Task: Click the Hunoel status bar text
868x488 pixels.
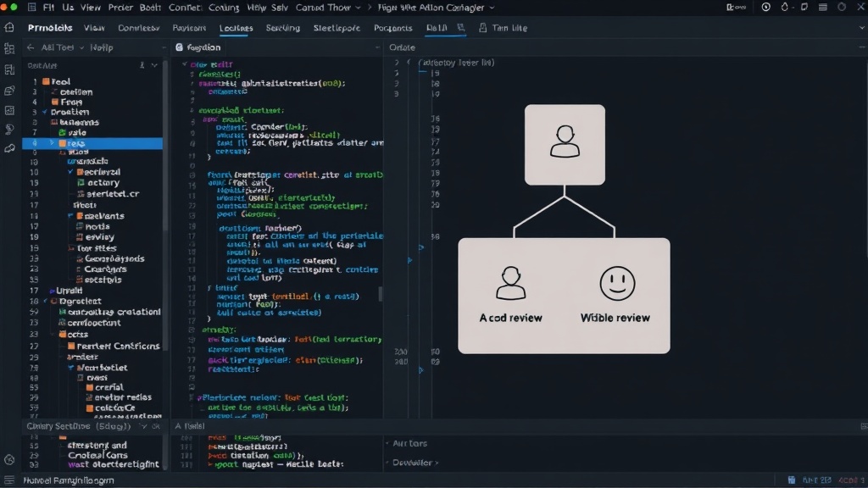Action: point(69,480)
